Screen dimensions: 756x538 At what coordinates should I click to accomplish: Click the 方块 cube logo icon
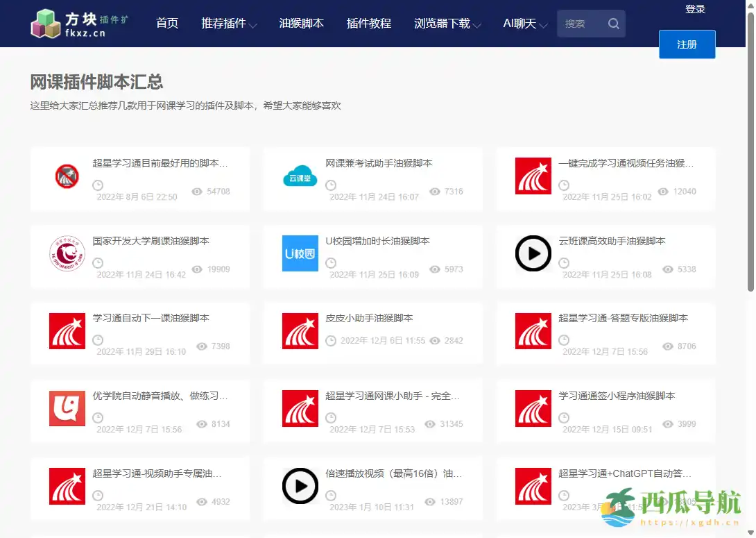coord(46,23)
